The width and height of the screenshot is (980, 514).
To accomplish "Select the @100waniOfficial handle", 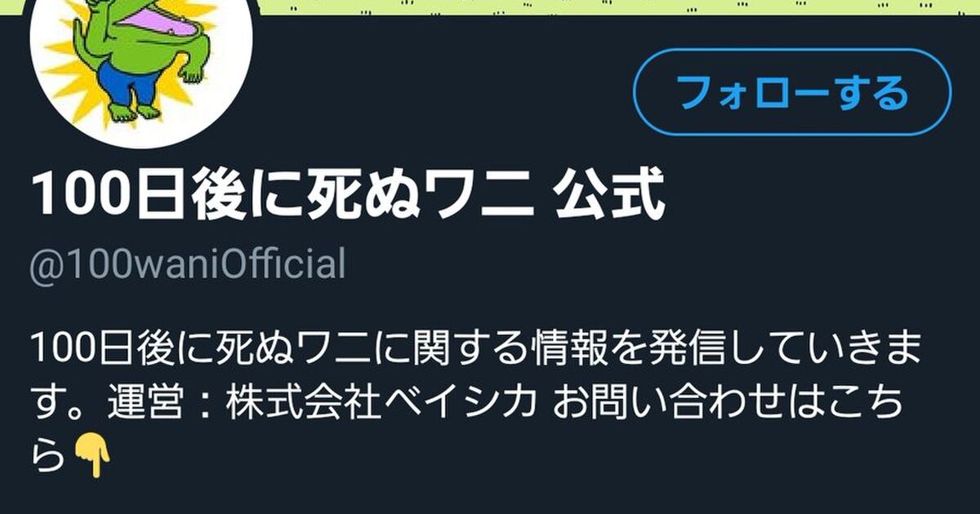I will [x=187, y=266].
